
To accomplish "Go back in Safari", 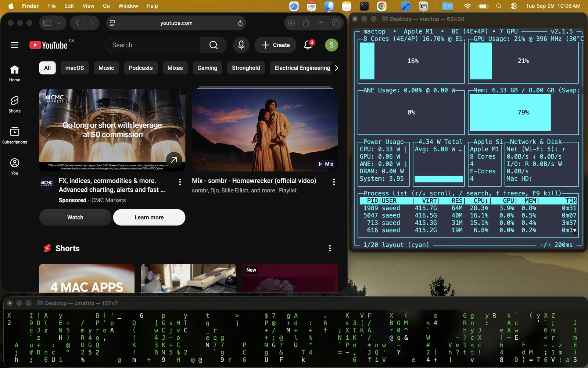I will point(78,23).
